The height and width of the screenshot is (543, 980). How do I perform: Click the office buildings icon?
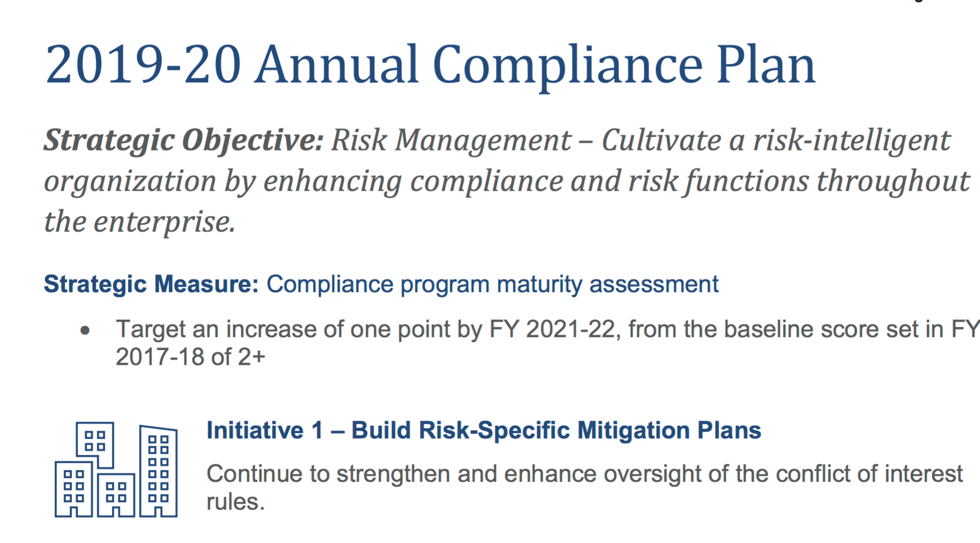[x=116, y=470]
